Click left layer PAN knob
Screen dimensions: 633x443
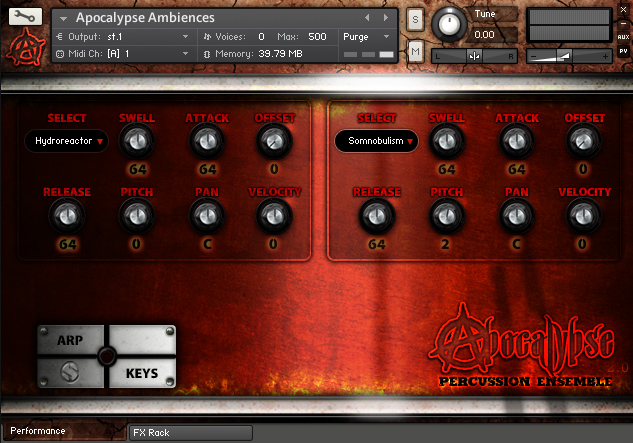pos(207,216)
